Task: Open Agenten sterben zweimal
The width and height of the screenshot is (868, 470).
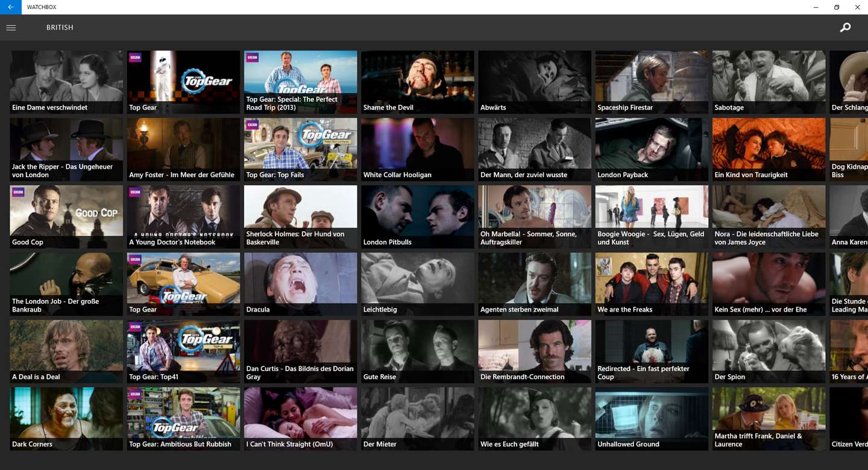Action: coord(535,284)
